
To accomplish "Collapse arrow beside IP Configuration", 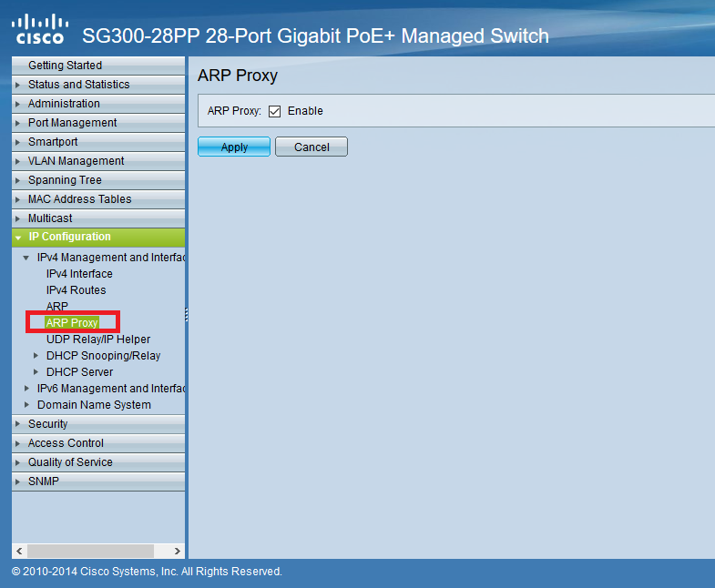I will [18, 238].
